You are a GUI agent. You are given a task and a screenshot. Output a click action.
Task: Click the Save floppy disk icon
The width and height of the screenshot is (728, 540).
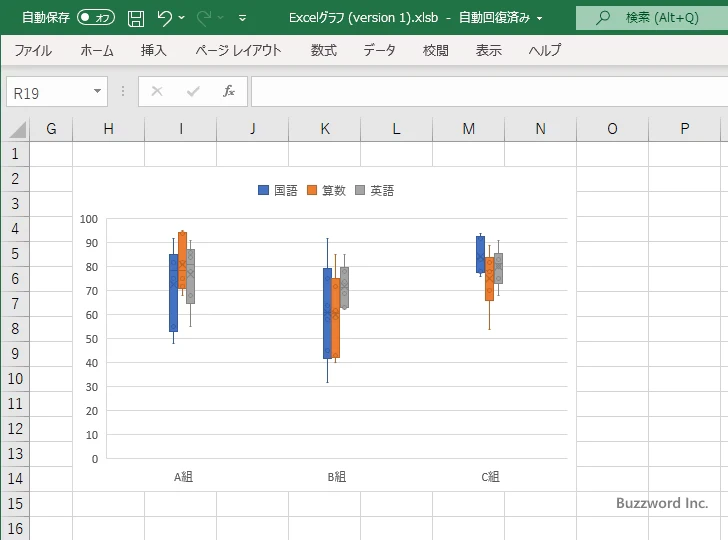136,18
